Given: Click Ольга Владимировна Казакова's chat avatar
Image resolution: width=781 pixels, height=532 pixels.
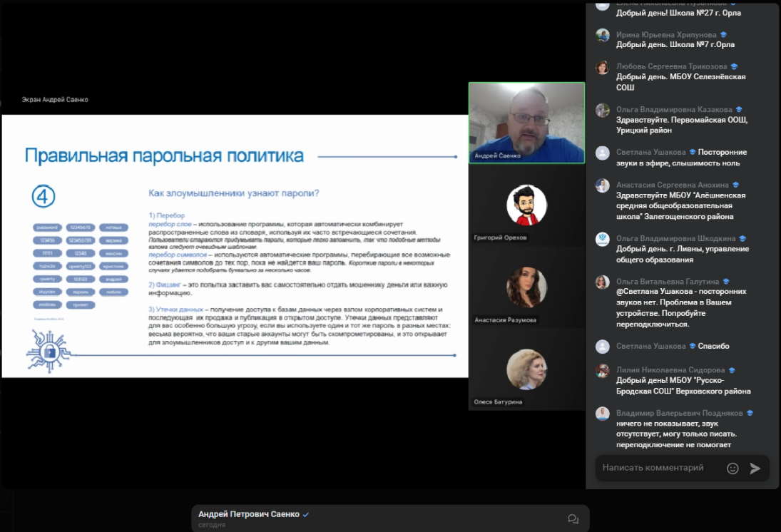Looking at the screenshot, I should tap(603, 110).
